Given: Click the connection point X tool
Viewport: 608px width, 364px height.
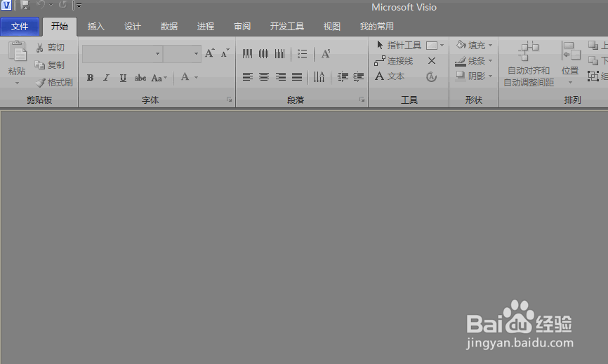Looking at the screenshot, I should [x=432, y=61].
